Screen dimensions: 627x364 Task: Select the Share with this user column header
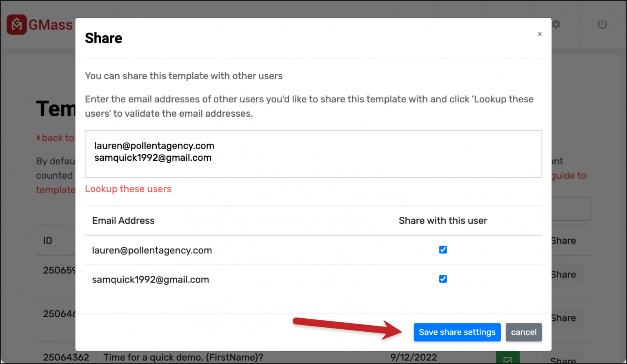tap(443, 220)
